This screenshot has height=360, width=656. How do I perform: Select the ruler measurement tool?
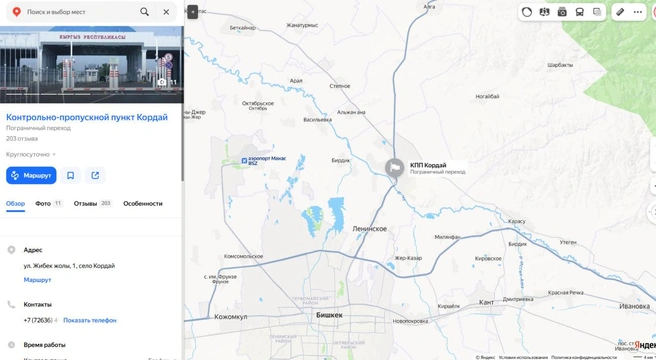click(620, 12)
